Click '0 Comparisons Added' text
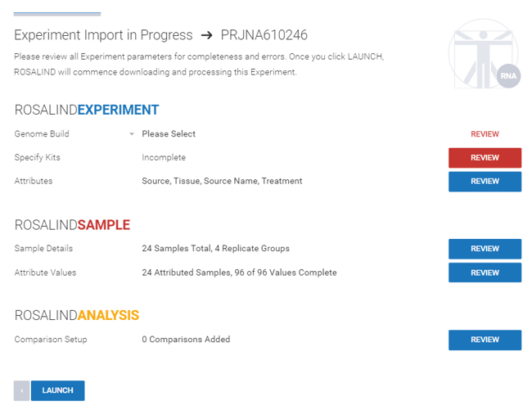This screenshot has width=532, height=419. pos(186,340)
